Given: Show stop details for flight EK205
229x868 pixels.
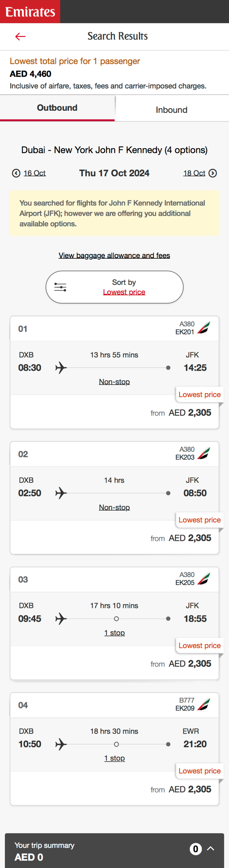Looking at the screenshot, I should click(114, 633).
